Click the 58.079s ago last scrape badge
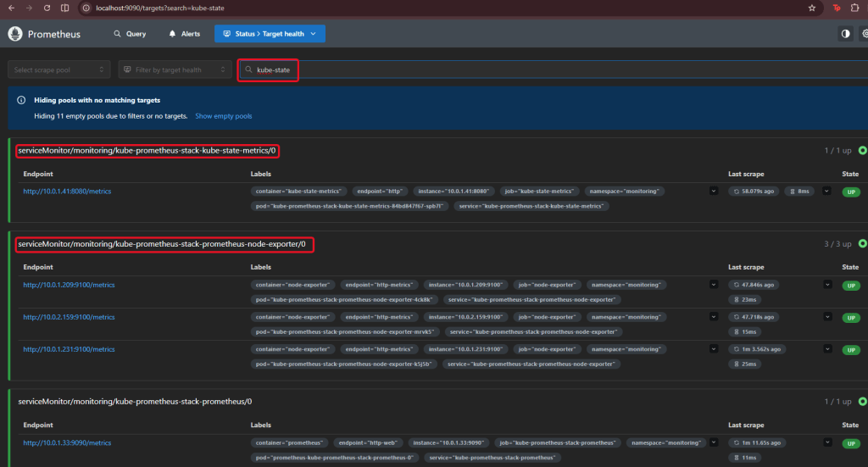Screen dimensions: 868x467 [754, 192]
